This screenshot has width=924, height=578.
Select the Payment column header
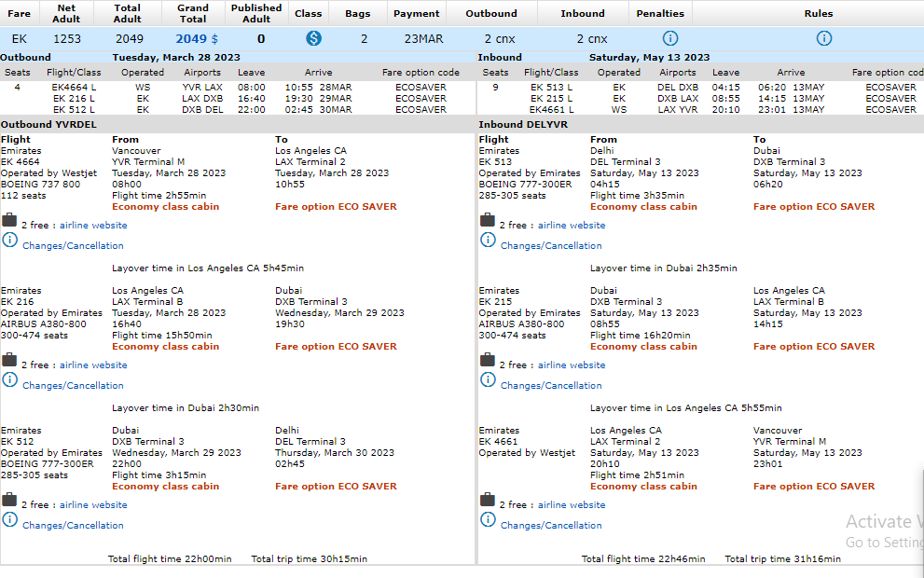[x=416, y=14]
